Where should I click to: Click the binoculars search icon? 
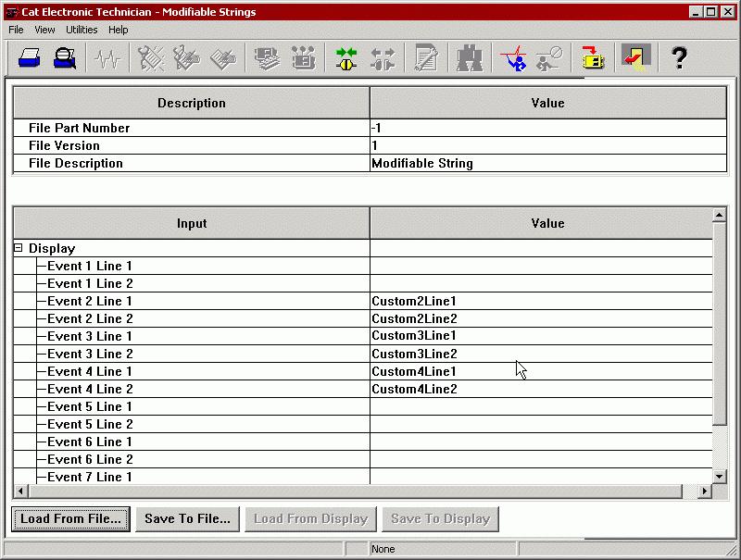[470, 58]
